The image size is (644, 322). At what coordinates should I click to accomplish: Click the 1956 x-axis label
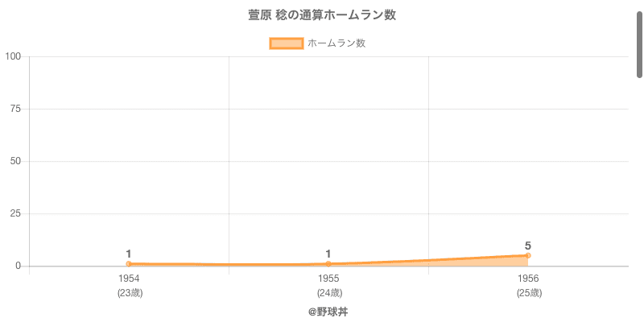[528, 279]
